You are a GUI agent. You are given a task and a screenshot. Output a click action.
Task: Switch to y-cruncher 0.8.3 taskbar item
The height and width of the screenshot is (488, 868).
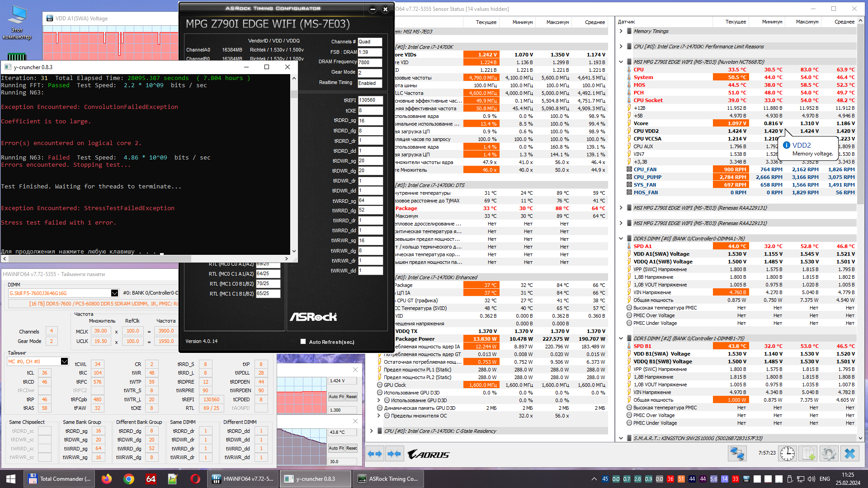[x=315, y=479]
